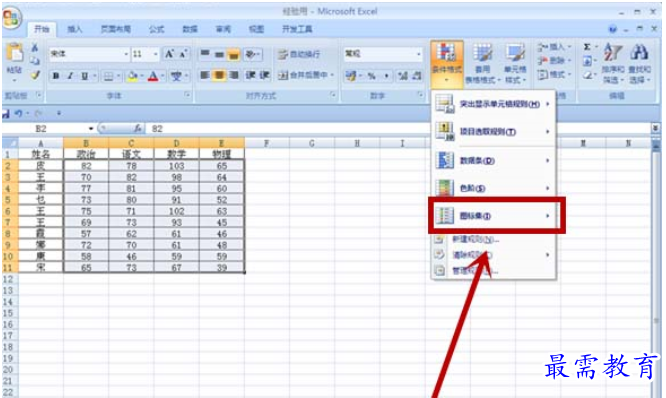Switch to the Insert ribbon tab

(x=75, y=29)
